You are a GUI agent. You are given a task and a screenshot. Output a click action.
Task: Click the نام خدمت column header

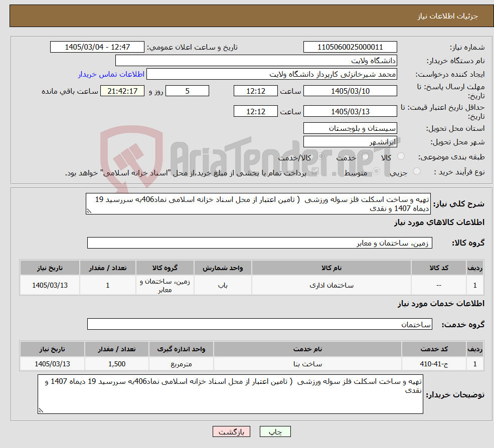point(307,349)
